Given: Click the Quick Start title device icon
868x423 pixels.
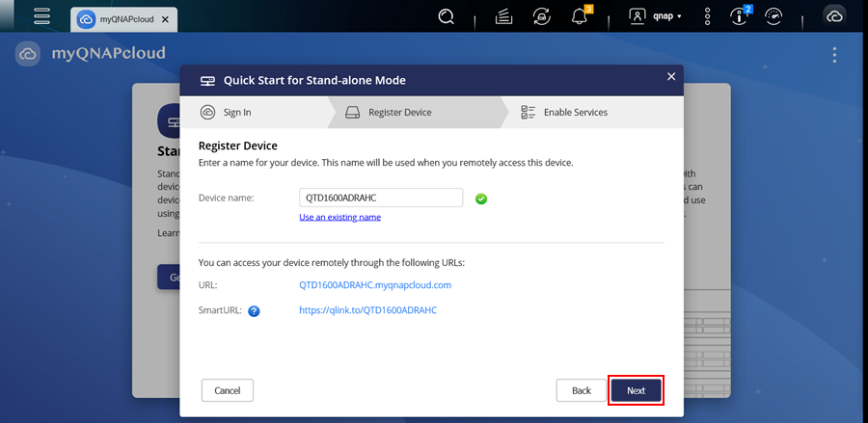Looking at the screenshot, I should click(x=207, y=81).
